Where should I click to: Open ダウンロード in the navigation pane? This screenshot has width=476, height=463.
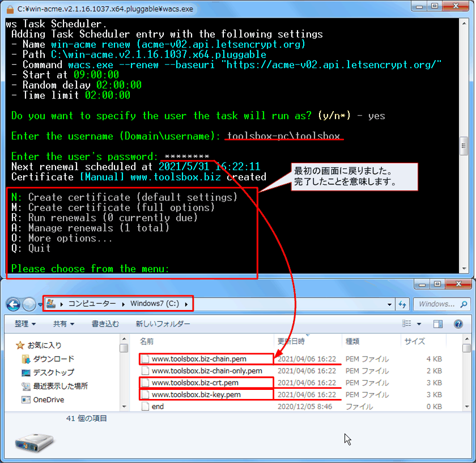point(53,359)
